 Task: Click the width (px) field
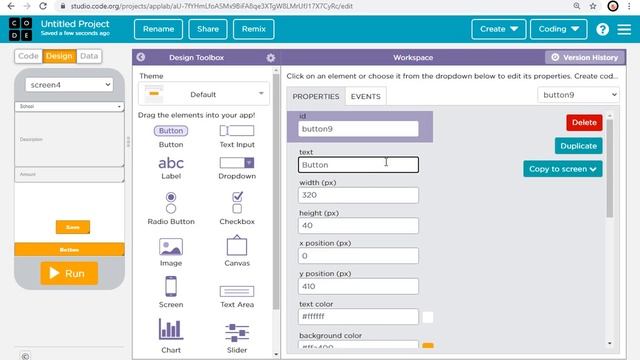[x=358, y=195]
